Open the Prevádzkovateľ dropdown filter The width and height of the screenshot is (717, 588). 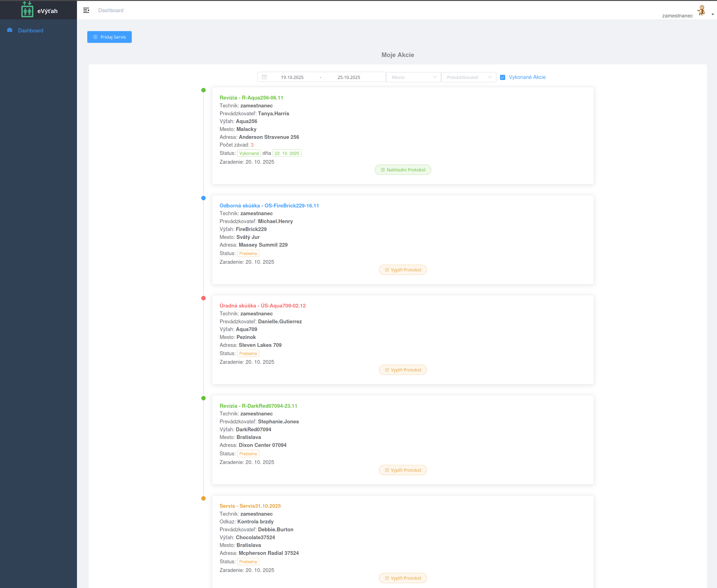click(468, 77)
